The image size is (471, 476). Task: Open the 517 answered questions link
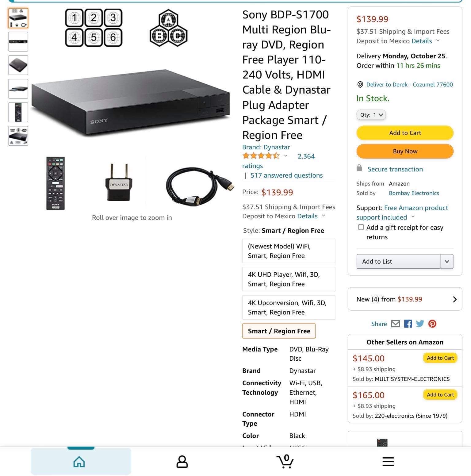(x=286, y=175)
